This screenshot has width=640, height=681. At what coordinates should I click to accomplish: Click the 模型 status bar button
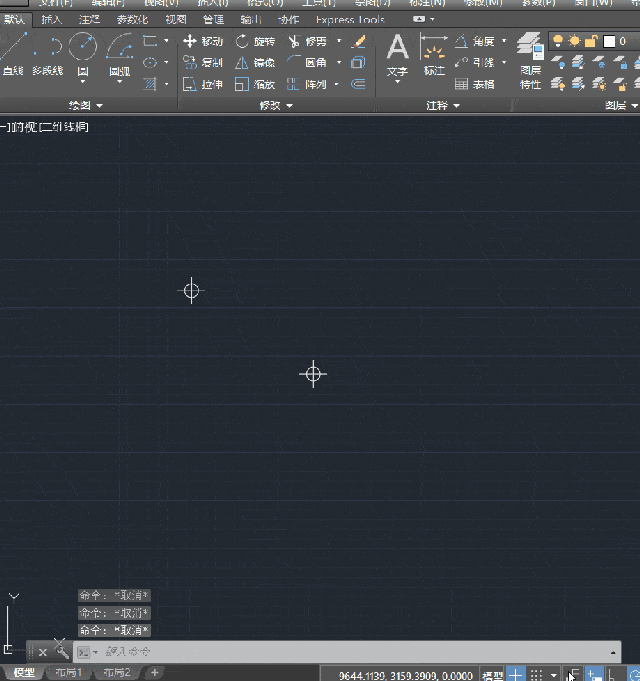coord(493,675)
